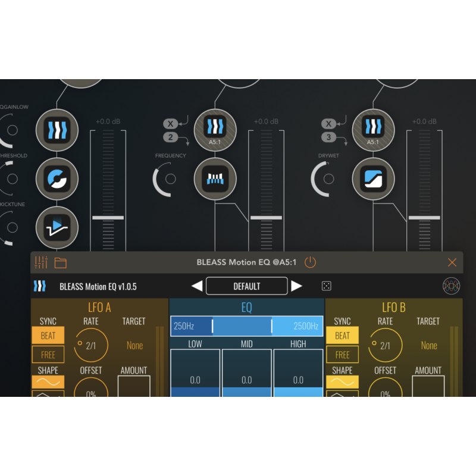Click the LFO B rate knob set to 2/1

pyautogui.click(x=385, y=345)
